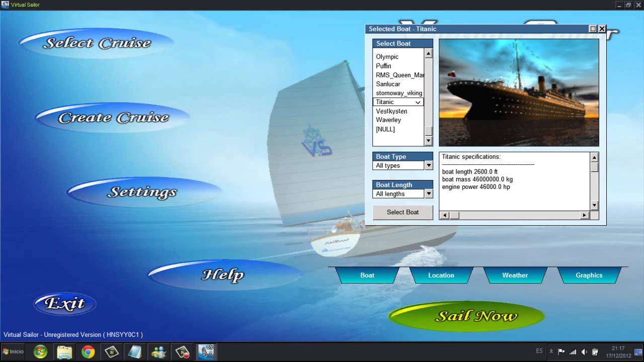Open the Action Center flag icon
The width and height of the screenshot is (644, 362).
click(561, 351)
